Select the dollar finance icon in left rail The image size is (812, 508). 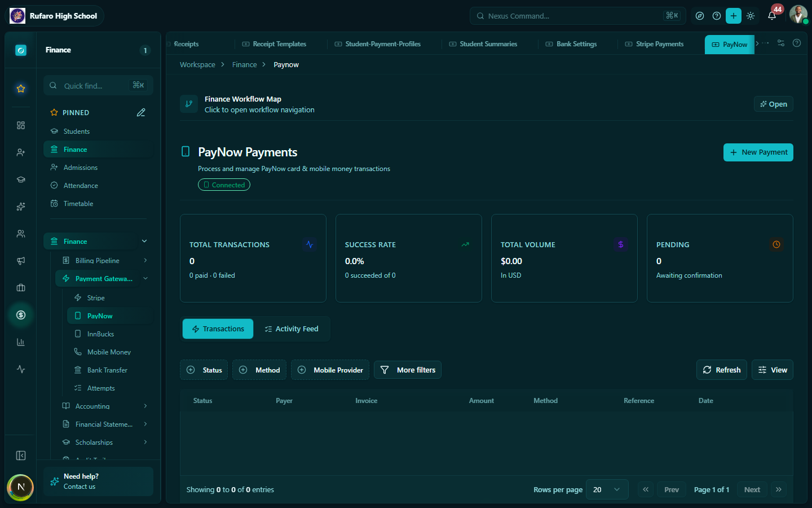[x=21, y=315]
